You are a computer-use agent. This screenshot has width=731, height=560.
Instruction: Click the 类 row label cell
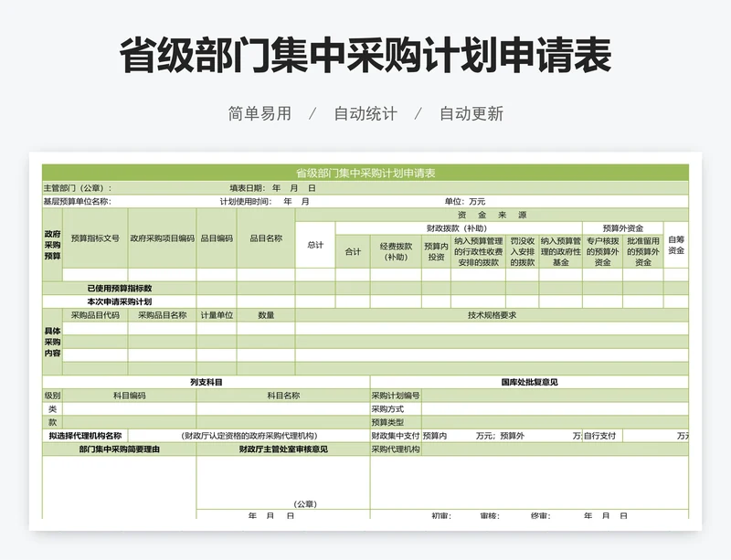pos(52,409)
